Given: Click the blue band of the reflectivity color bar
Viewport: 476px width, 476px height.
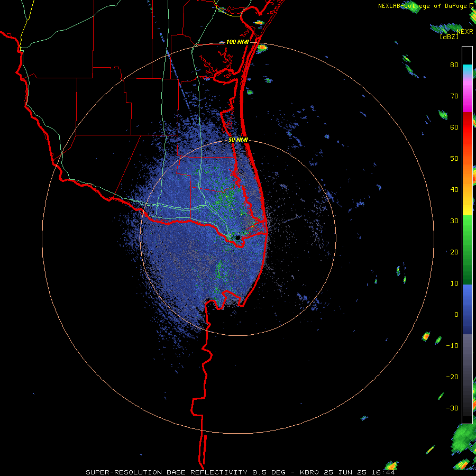Looking at the screenshot, I should pos(467,309).
